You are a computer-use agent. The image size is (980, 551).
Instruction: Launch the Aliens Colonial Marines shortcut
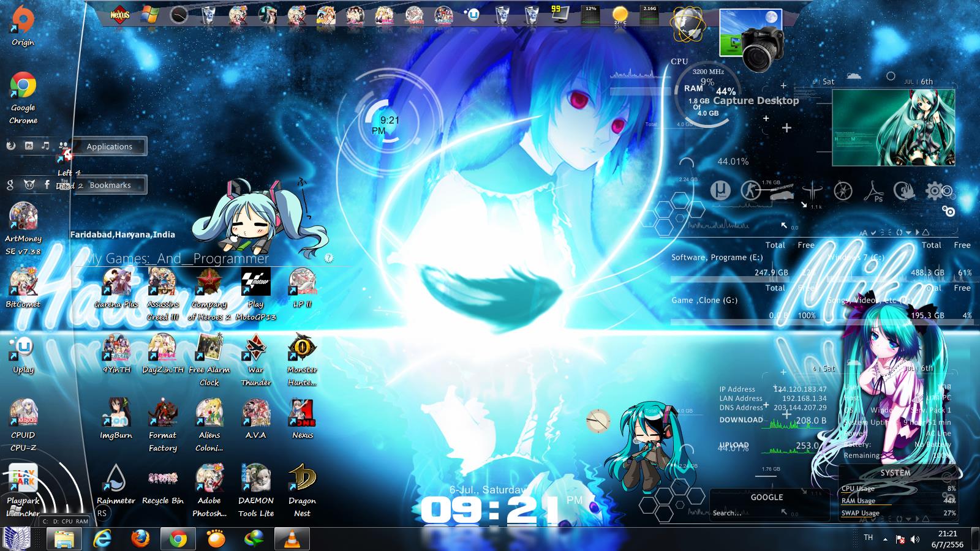[209, 425]
